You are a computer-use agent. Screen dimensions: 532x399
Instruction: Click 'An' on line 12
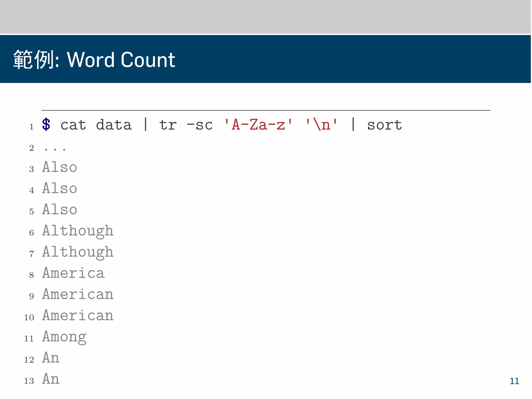pyautogui.click(x=51, y=358)
